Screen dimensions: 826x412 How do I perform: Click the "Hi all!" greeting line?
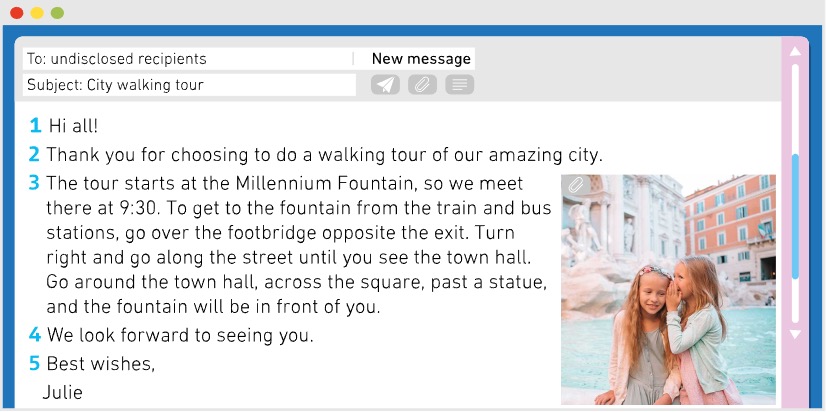74,126
